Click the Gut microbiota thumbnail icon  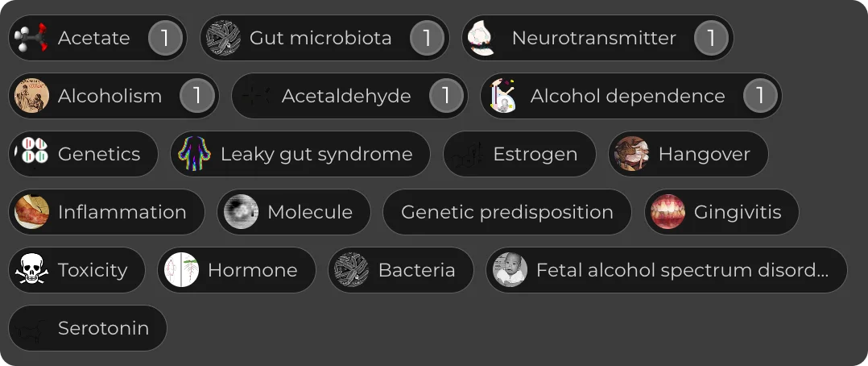pos(224,38)
